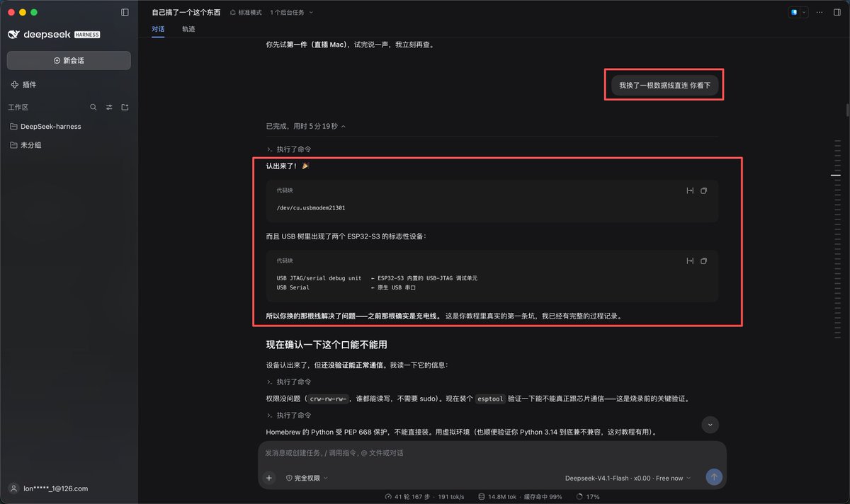Open the dropdown arrow next to blue app icon
This screenshot has height=504, width=850.
click(804, 13)
